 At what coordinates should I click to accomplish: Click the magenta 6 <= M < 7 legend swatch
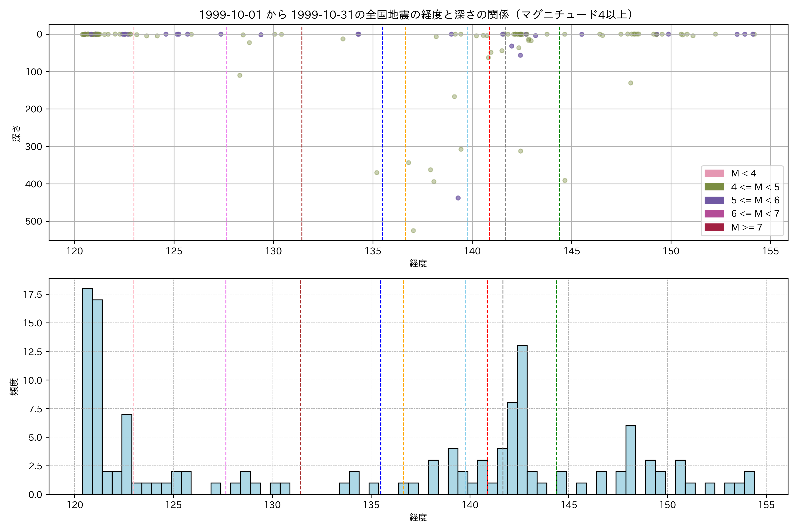click(x=714, y=214)
